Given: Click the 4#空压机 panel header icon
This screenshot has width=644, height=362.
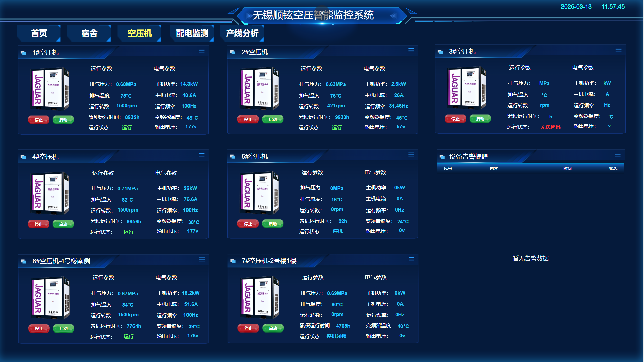Looking at the screenshot, I should pos(23,157).
